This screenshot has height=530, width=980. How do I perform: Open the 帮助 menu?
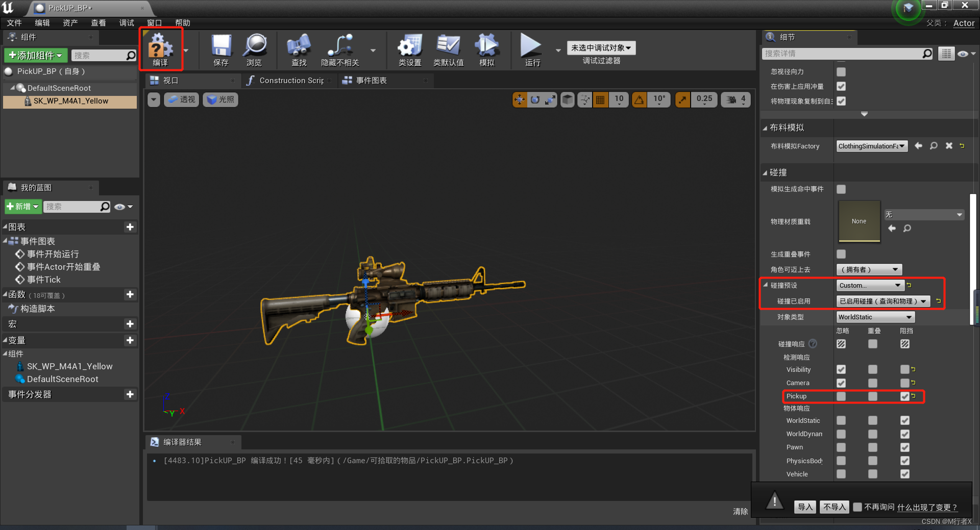[183, 23]
